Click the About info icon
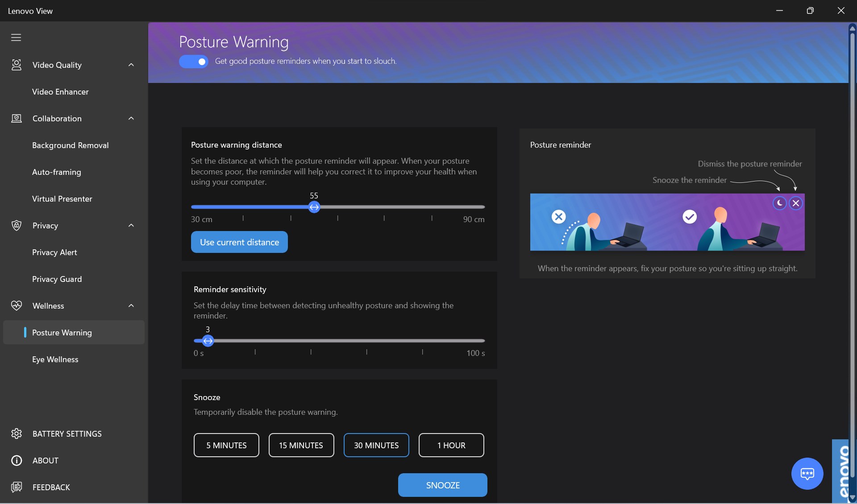Image resolution: width=857 pixels, height=504 pixels. [17, 460]
